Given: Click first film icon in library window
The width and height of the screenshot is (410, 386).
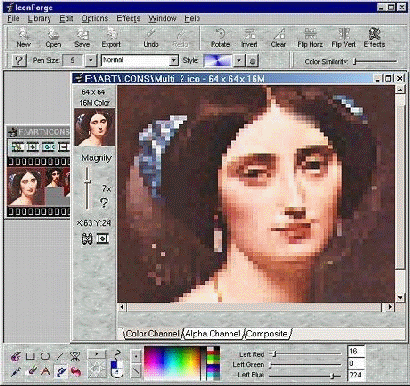Looking at the screenshot, I should click(17, 147).
